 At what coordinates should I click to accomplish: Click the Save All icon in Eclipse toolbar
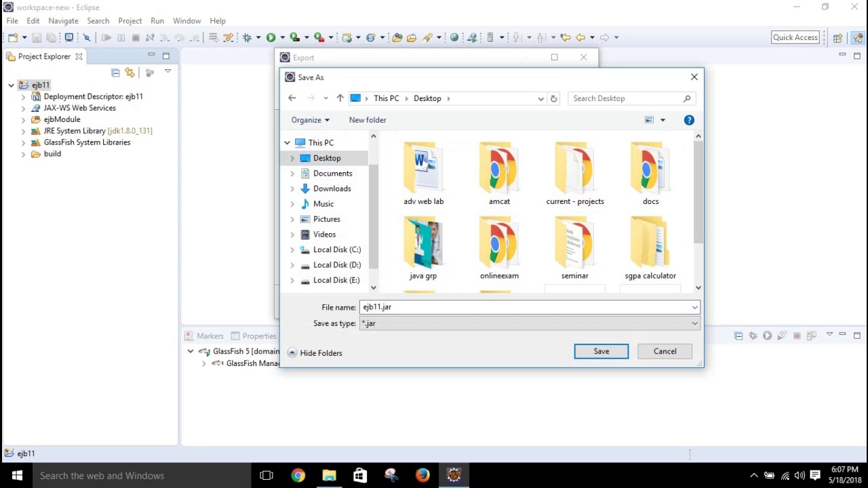point(51,38)
